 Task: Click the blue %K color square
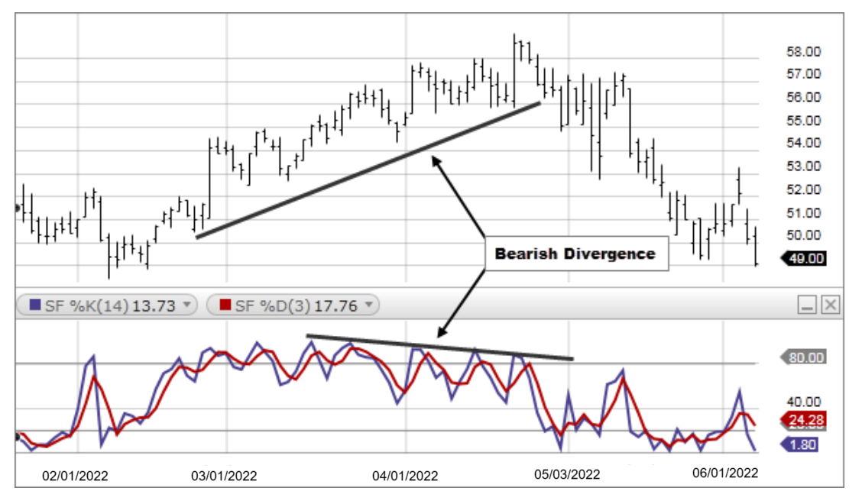coord(33,306)
